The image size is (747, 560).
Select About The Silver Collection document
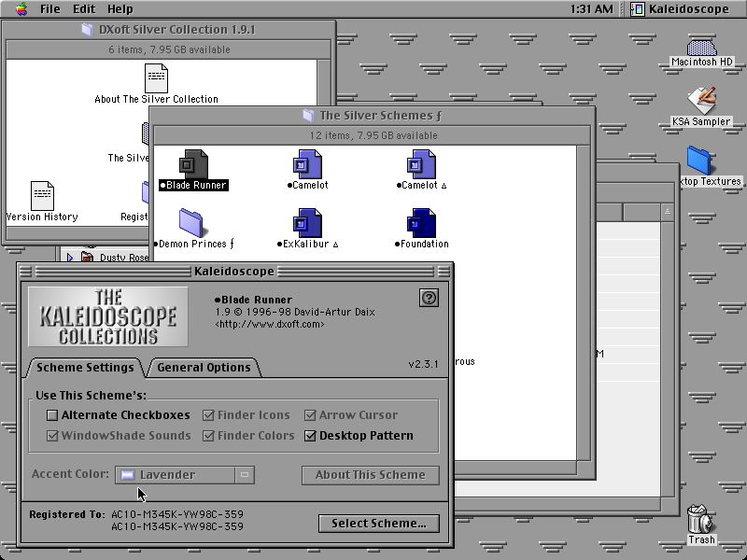[156, 78]
